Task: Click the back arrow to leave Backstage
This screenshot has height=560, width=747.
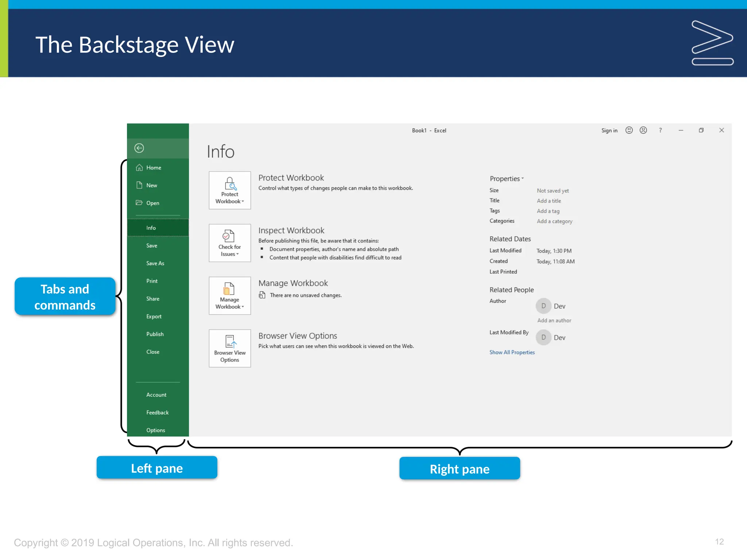Action: pyautogui.click(x=139, y=148)
